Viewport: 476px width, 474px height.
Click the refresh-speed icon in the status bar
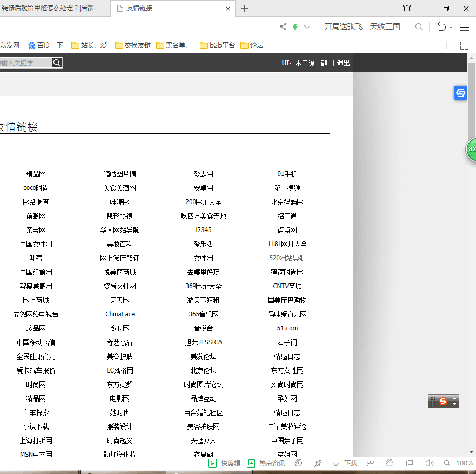click(298, 463)
